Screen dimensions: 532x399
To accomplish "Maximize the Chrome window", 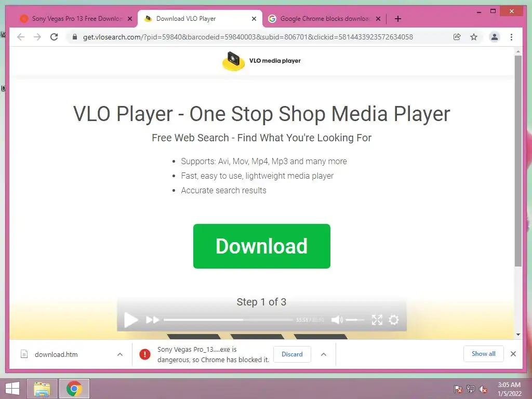I will [x=493, y=11].
